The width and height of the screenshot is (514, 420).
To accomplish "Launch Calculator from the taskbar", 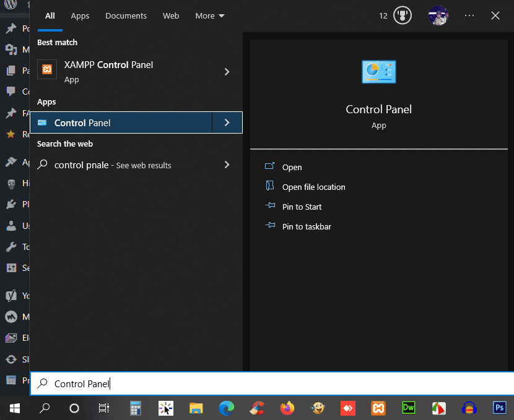I will pyautogui.click(x=136, y=408).
